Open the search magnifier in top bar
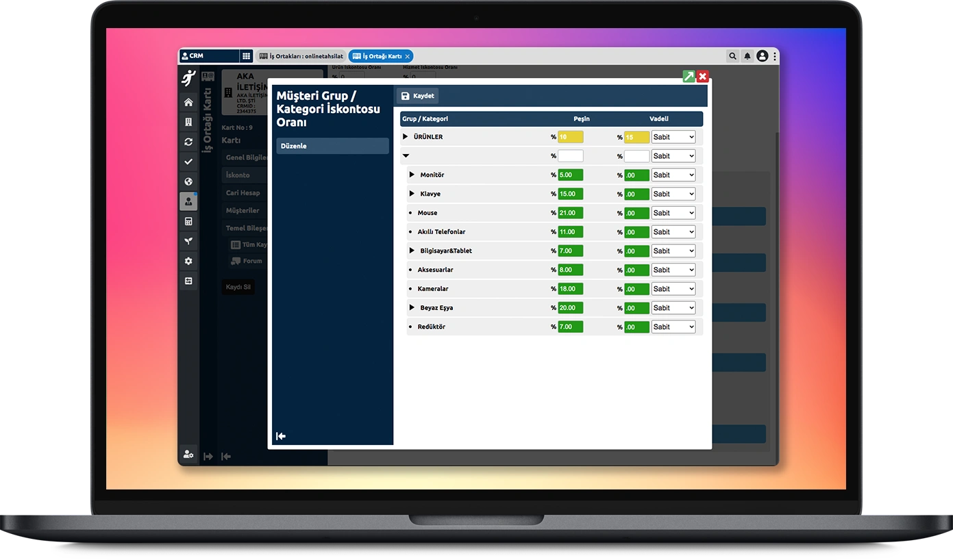 [732, 56]
